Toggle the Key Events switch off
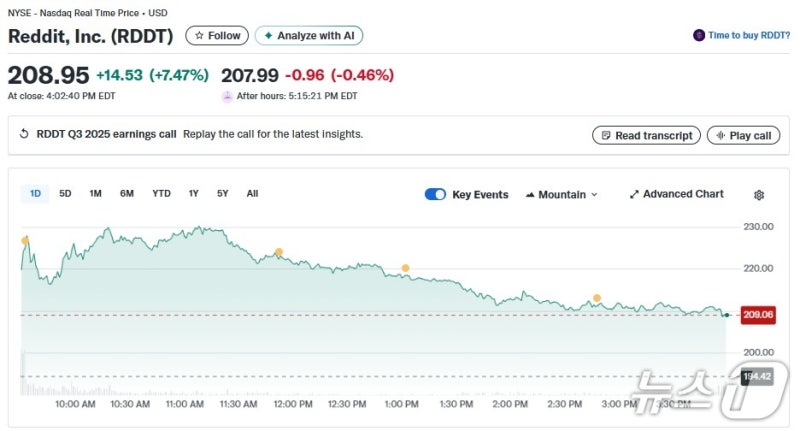Viewport: 800px width, 431px height. coord(435,194)
